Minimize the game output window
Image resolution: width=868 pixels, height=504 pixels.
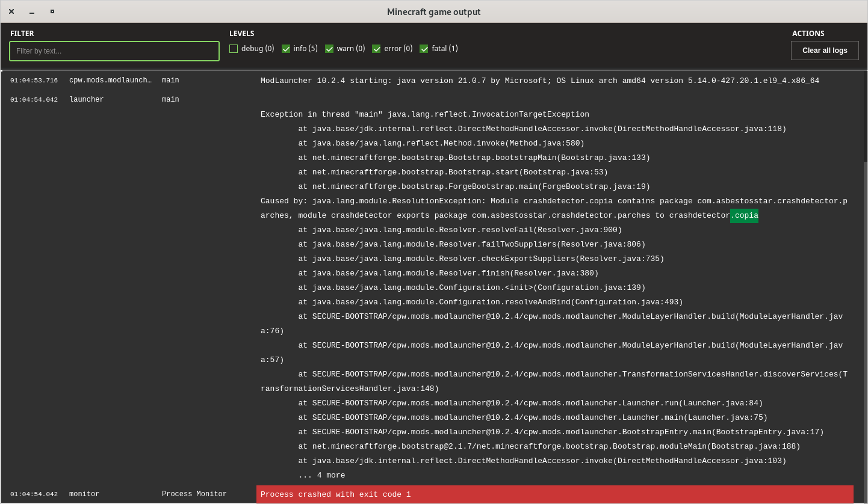click(x=32, y=12)
